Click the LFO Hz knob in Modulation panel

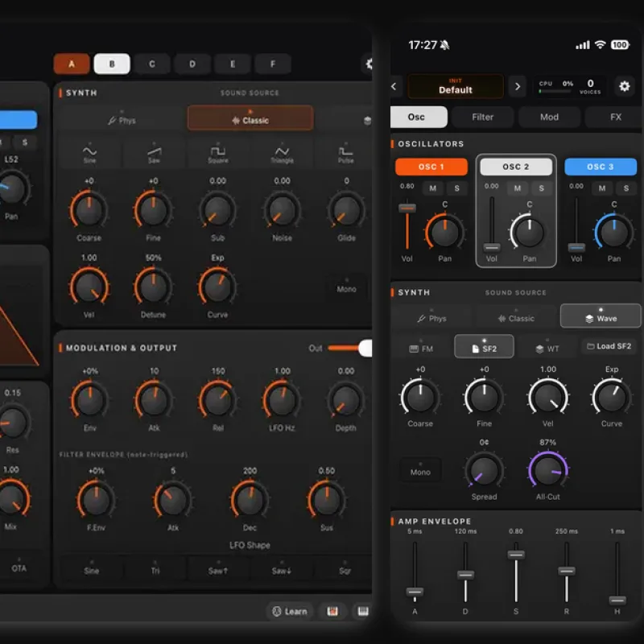(282, 399)
